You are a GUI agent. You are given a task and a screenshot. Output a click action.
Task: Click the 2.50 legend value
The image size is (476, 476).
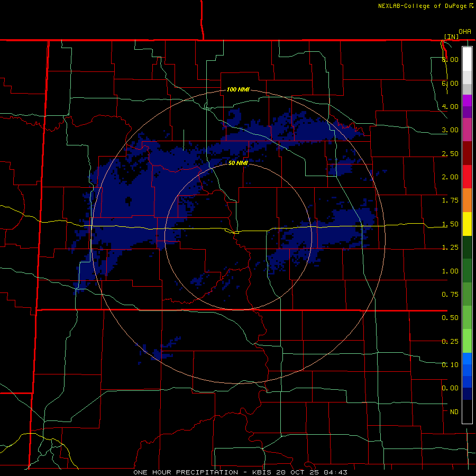[450, 153]
